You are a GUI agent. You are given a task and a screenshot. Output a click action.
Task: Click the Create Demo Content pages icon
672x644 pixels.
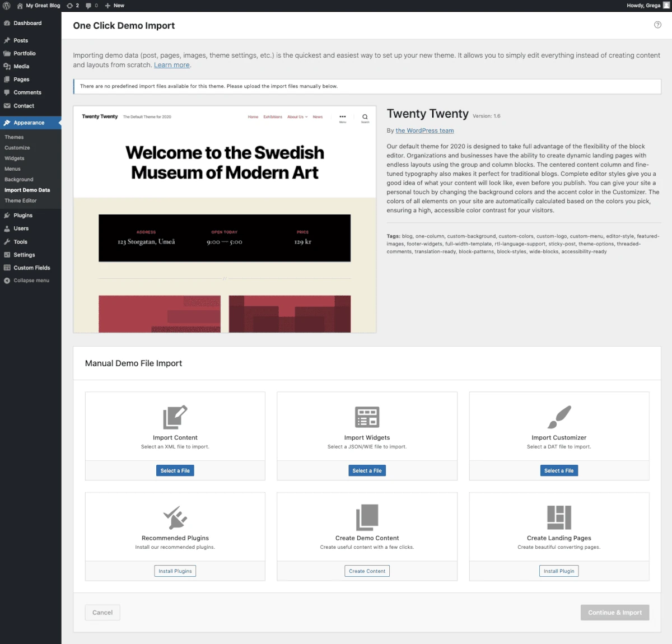click(x=367, y=517)
